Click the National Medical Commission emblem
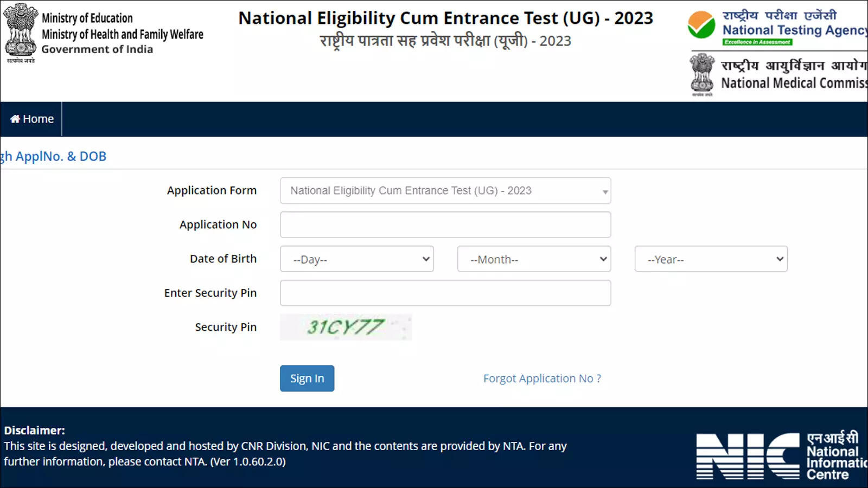 tap(703, 75)
